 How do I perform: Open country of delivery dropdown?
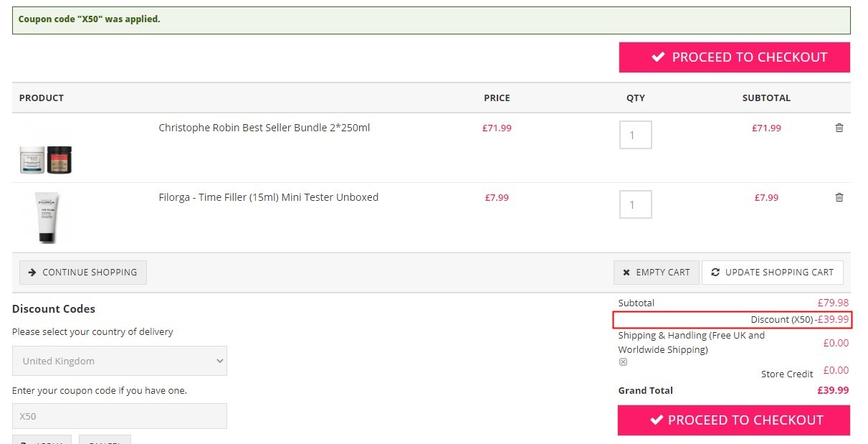120,361
